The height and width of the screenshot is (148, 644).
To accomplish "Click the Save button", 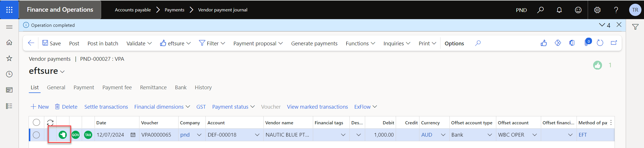I will pyautogui.click(x=51, y=43).
